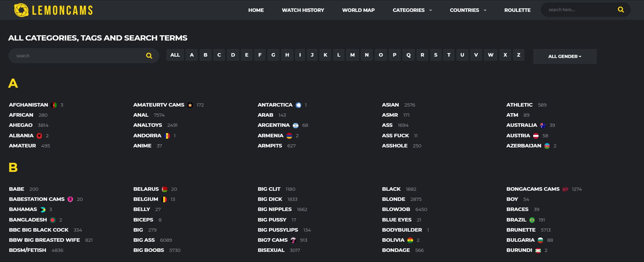
Task: Click the Belgium flag icon
Action: click(164, 199)
